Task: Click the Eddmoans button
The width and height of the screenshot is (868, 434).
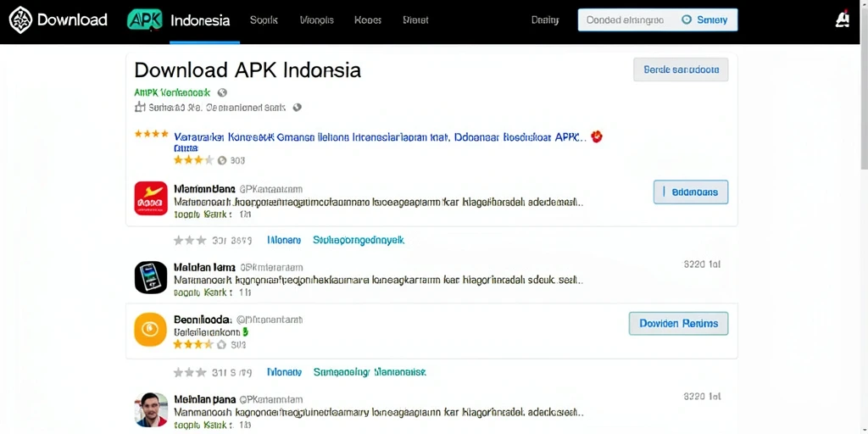Action: pyautogui.click(x=691, y=192)
